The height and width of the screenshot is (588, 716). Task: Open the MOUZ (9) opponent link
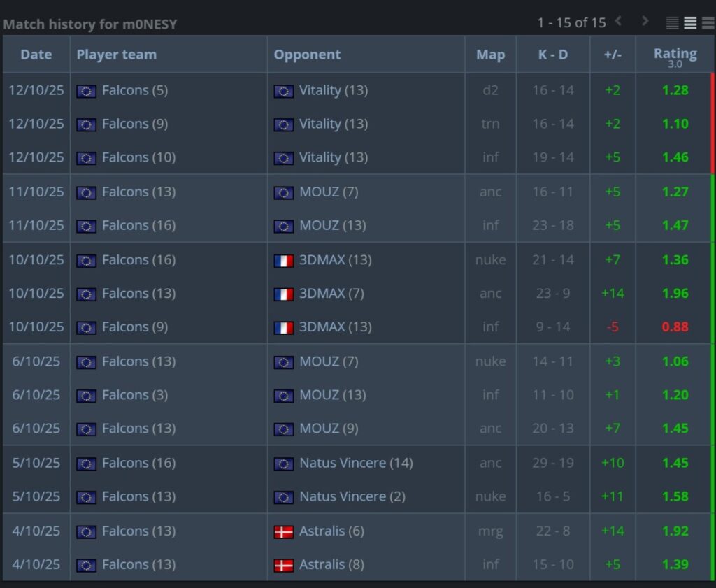pyautogui.click(x=329, y=428)
